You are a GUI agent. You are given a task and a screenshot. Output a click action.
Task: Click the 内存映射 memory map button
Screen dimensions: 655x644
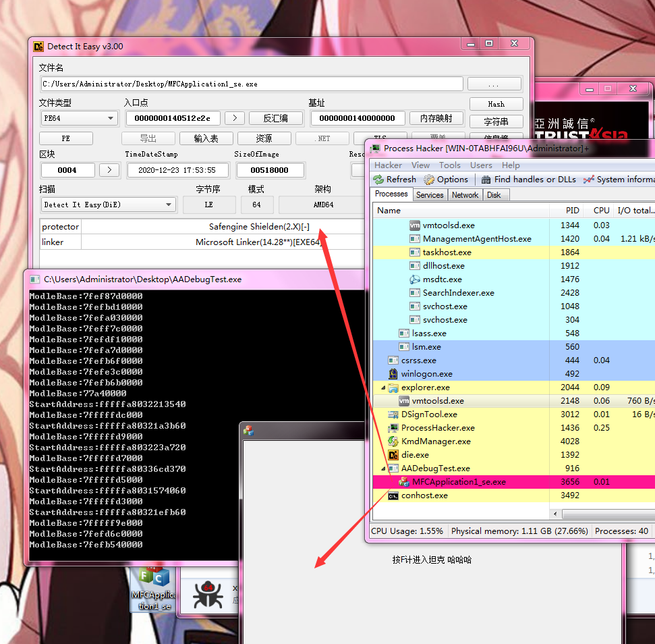coord(436,118)
